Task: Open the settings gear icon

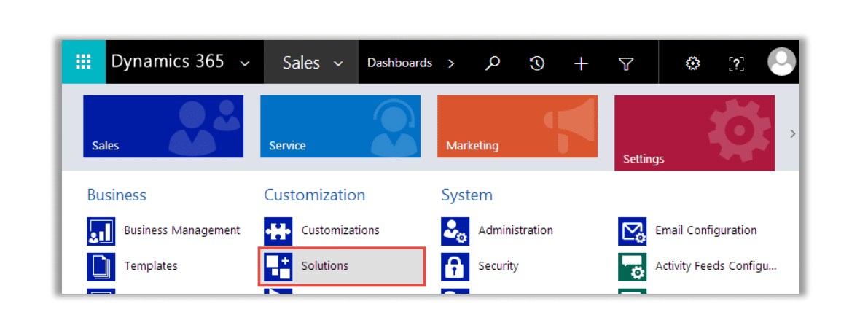Action: 692,63
